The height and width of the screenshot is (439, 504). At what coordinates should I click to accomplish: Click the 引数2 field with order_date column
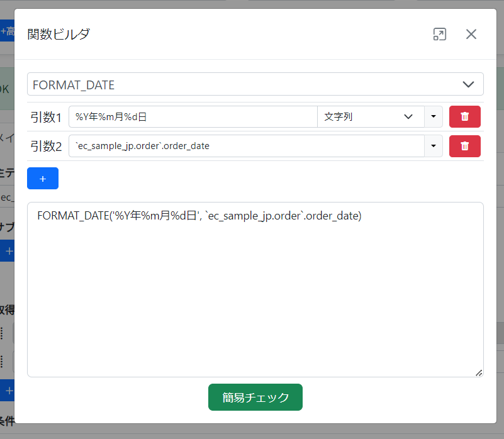(246, 146)
